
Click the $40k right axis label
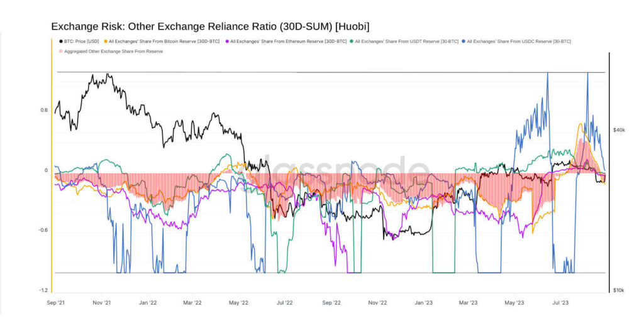[619, 130]
